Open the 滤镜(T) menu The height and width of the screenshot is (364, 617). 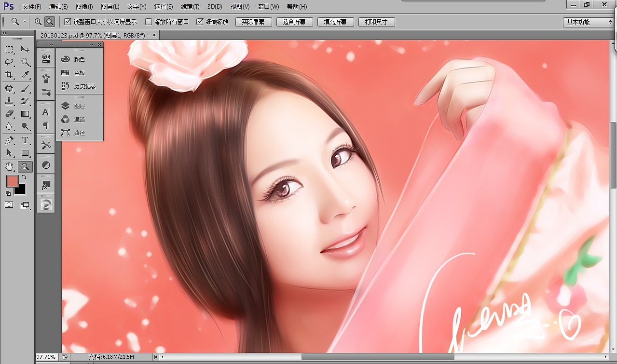click(x=190, y=6)
